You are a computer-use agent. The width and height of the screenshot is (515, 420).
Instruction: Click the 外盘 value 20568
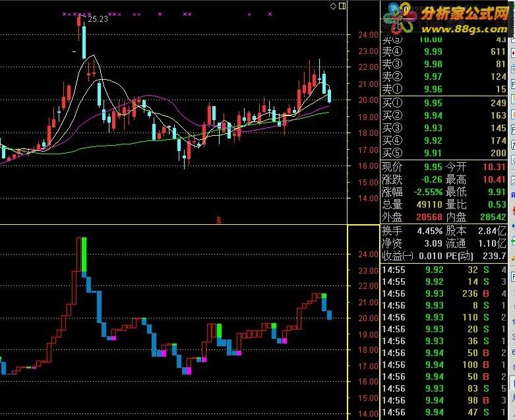(429, 217)
